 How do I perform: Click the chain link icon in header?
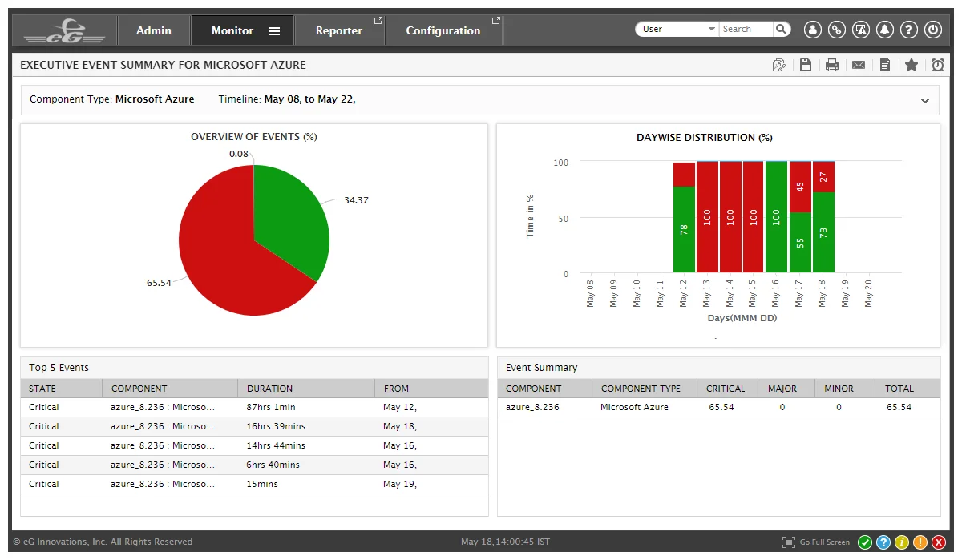pyautogui.click(x=837, y=30)
